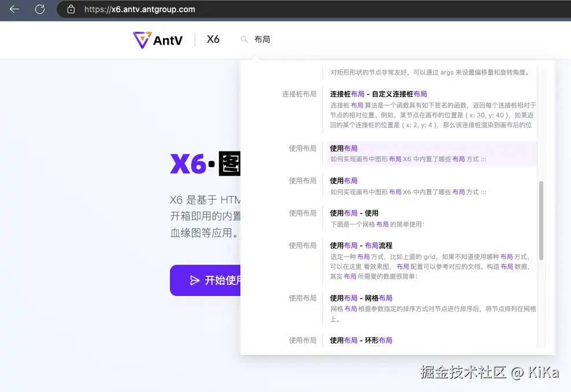Image resolution: width=571 pixels, height=392 pixels.
Task: Open result 连接桩布局 - 自定义连接桩布局
Action: pyautogui.click(x=379, y=94)
